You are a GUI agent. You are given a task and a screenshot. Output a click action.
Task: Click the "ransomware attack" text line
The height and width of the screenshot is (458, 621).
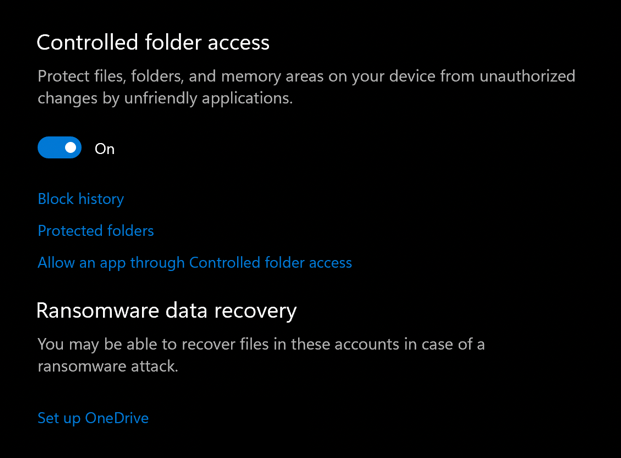(x=108, y=367)
